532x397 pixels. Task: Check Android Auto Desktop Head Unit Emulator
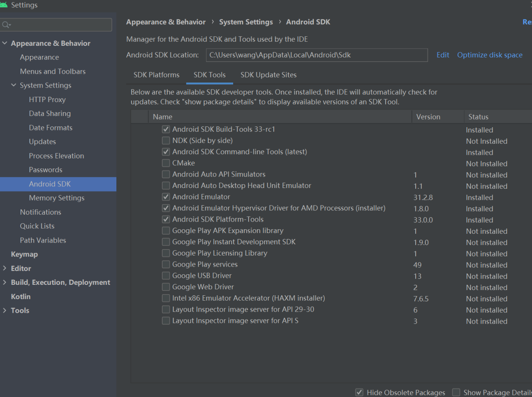166,186
